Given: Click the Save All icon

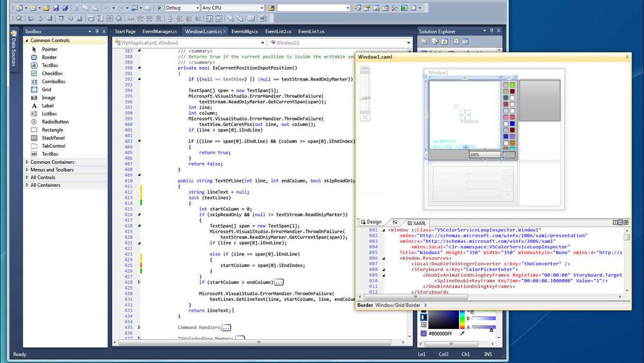Looking at the screenshot, I should tap(65, 8).
